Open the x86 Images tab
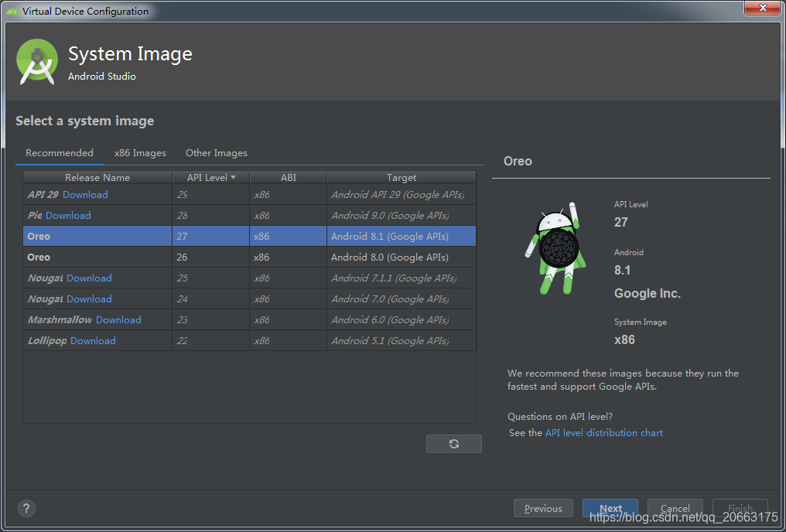Viewport: 786px width, 532px height. (140, 153)
